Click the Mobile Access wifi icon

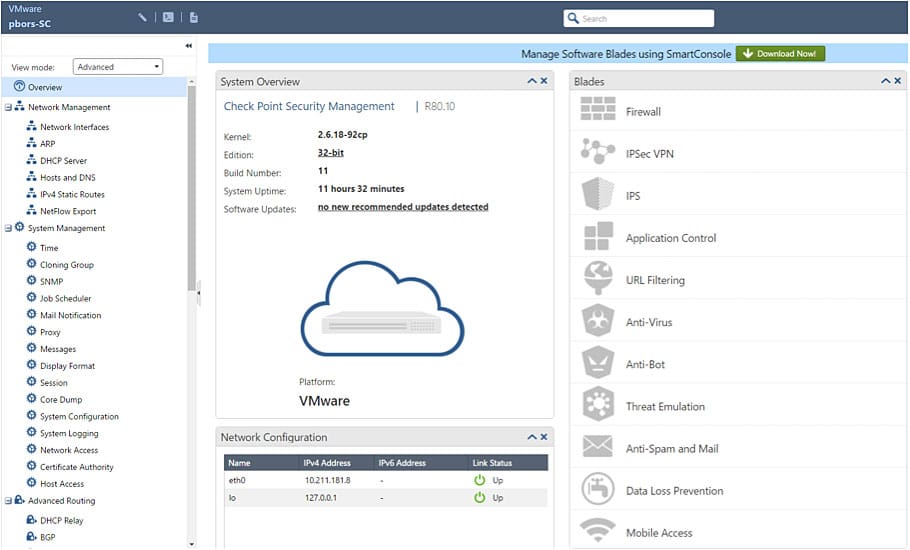[597, 530]
